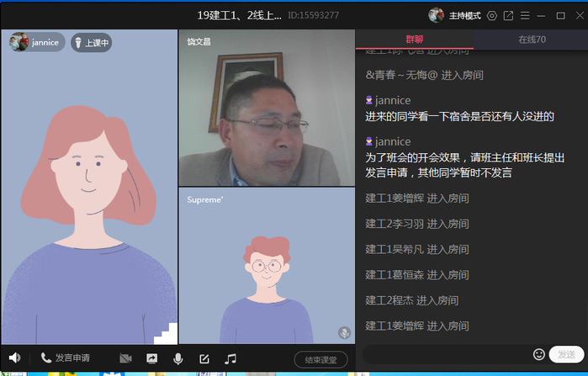This screenshot has height=376, width=588.
Task: Click the 发言申请 speak request button
Action: click(x=66, y=358)
